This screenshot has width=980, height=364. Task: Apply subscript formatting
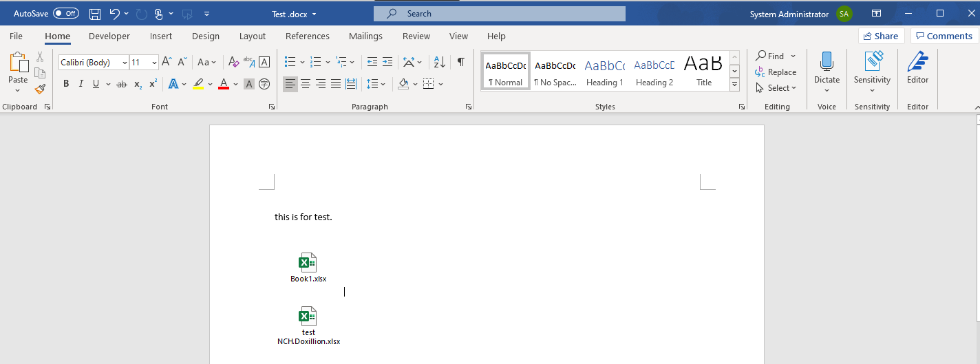pyautogui.click(x=138, y=84)
